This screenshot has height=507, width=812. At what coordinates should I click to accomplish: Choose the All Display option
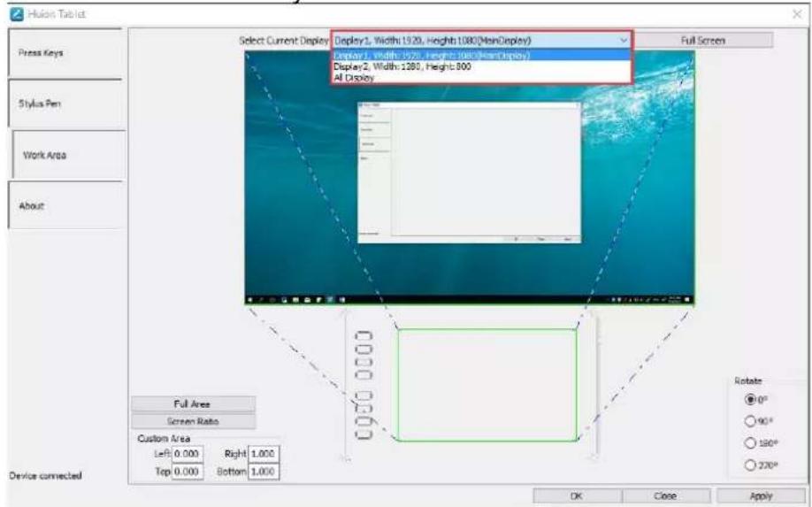point(481,77)
